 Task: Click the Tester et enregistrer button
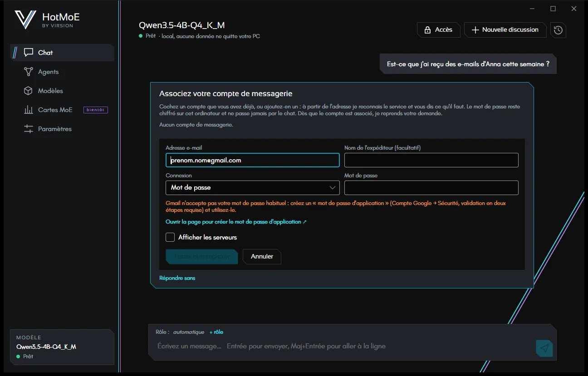click(202, 256)
